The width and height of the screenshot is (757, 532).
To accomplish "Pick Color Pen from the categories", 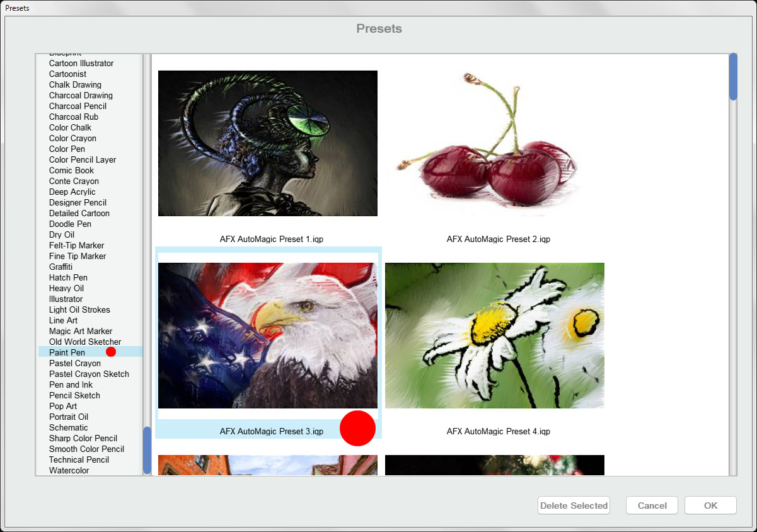I will tap(67, 149).
